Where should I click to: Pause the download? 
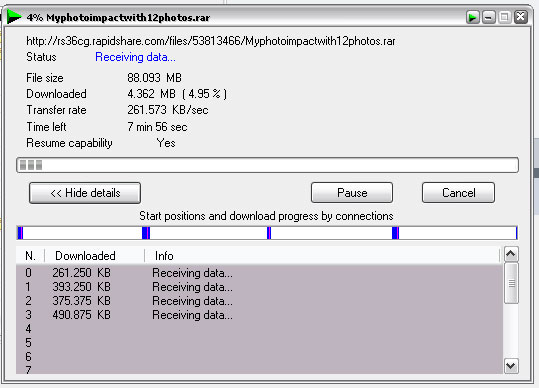(x=352, y=192)
